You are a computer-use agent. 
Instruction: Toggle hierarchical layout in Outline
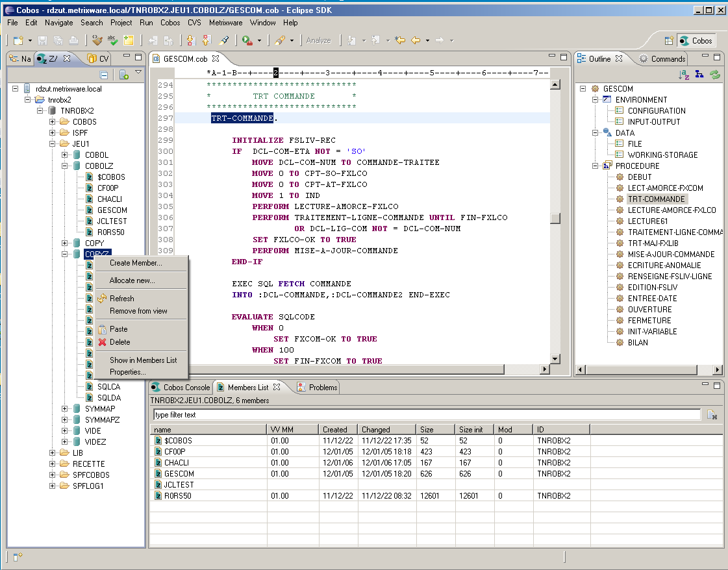(699, 74)
